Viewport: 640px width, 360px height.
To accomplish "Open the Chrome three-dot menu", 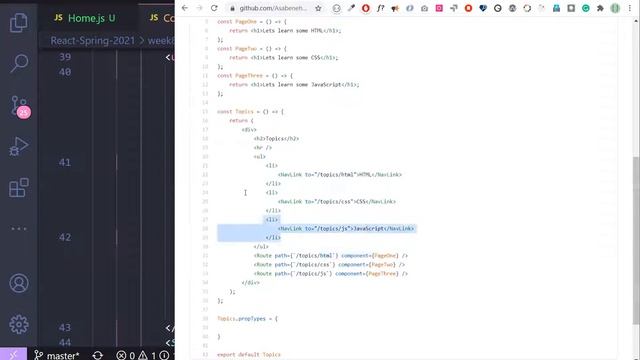I will 630,8.
